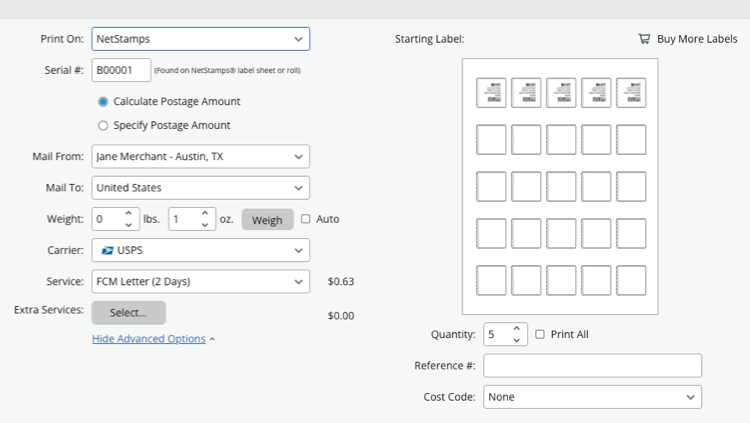Click the Reference # input field

(593, 366)
